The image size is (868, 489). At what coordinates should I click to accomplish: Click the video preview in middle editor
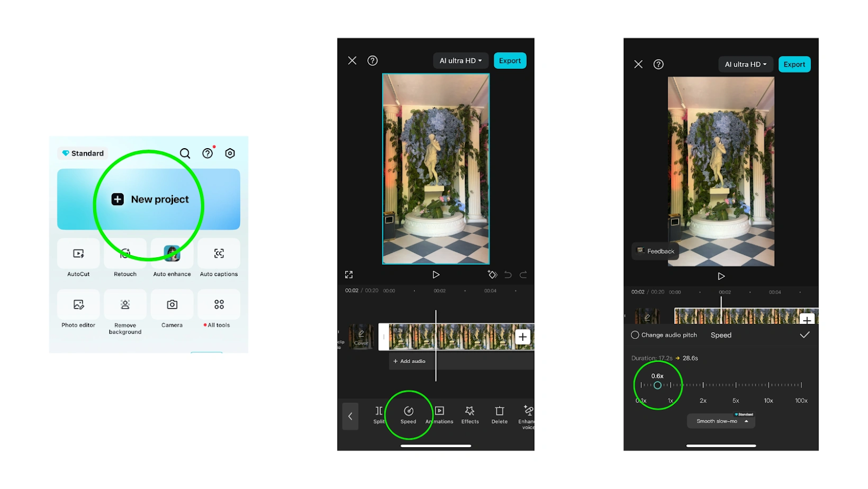coord(436,169)
